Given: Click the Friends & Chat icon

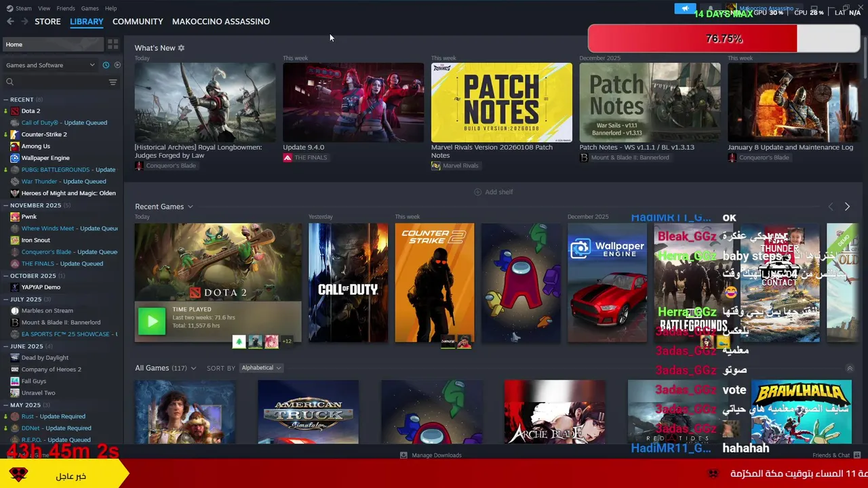Looking at the screenshot, I should coord(857,455).
